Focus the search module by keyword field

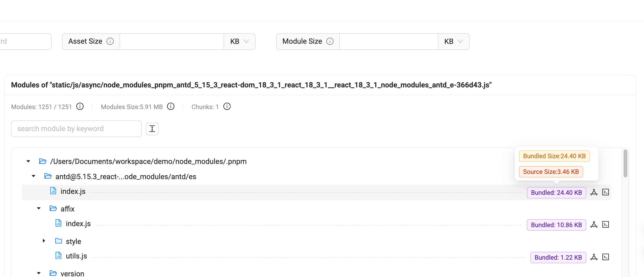pos(76,129)
